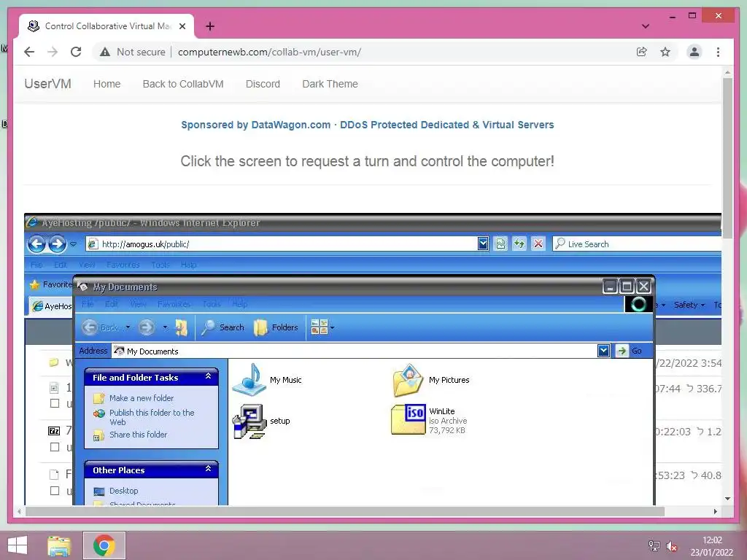Click Back in My Documents toolbar

coord(100,327)
